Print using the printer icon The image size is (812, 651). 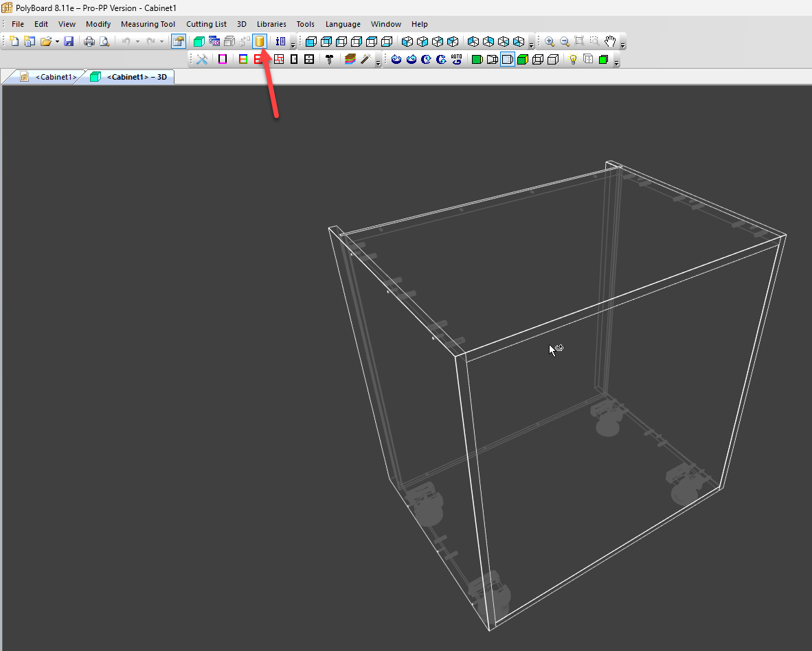point(89,41)
